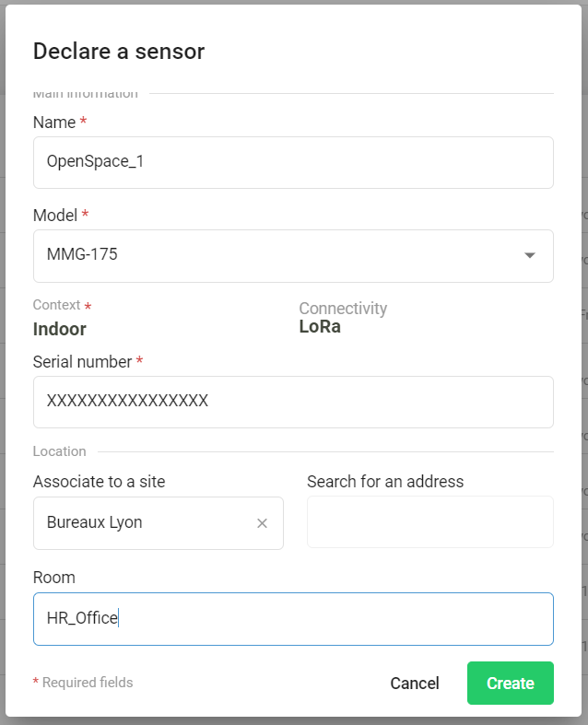Viewport: 588px width, 725px height.
Task: Click the LoRa connectivity value
Action: [320, 326]
